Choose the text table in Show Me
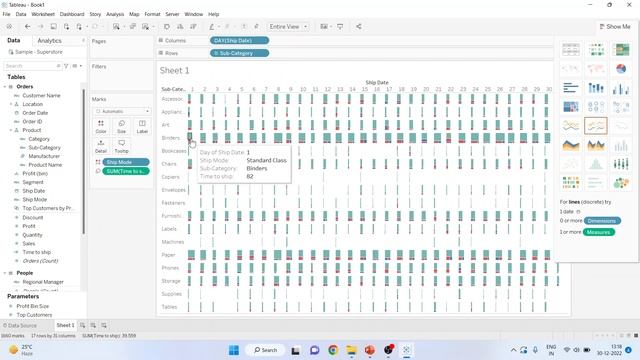Image resolution: width=640 pixels, height=360 pixels. pyautogui.click(x=571, y=49)
